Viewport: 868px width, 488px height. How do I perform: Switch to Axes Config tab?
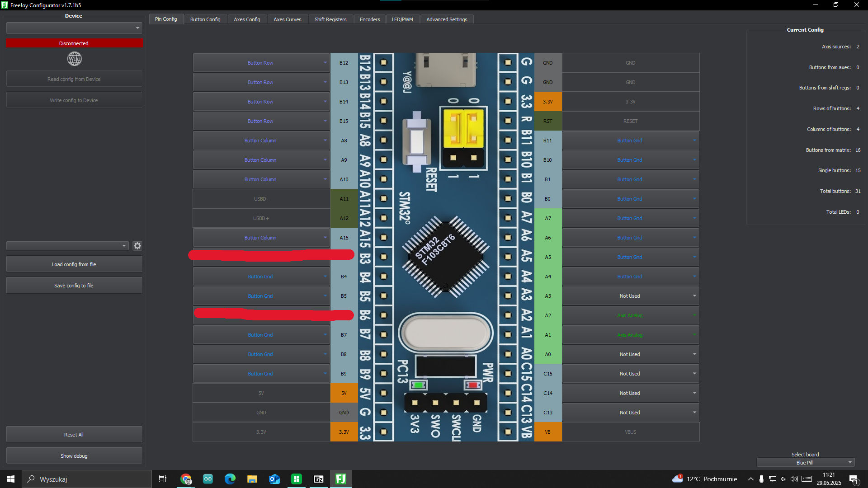click(247, 19)
